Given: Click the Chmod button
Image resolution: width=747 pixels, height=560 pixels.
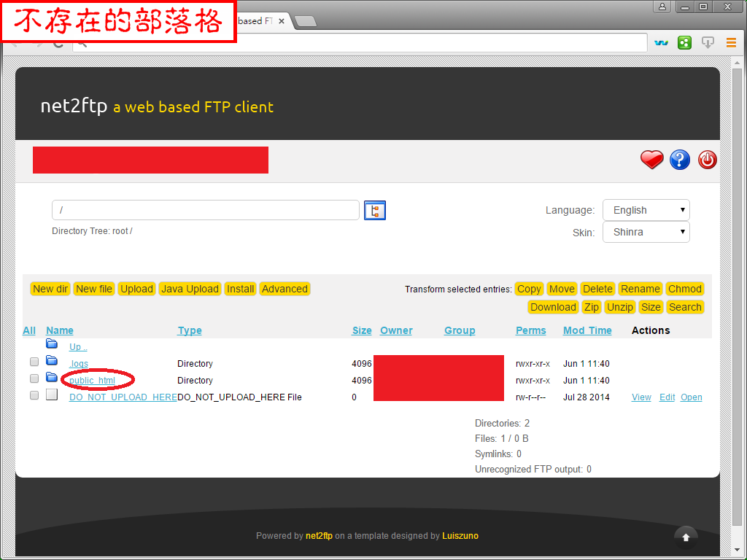Looking at the screenshot, I should (684, 289).
